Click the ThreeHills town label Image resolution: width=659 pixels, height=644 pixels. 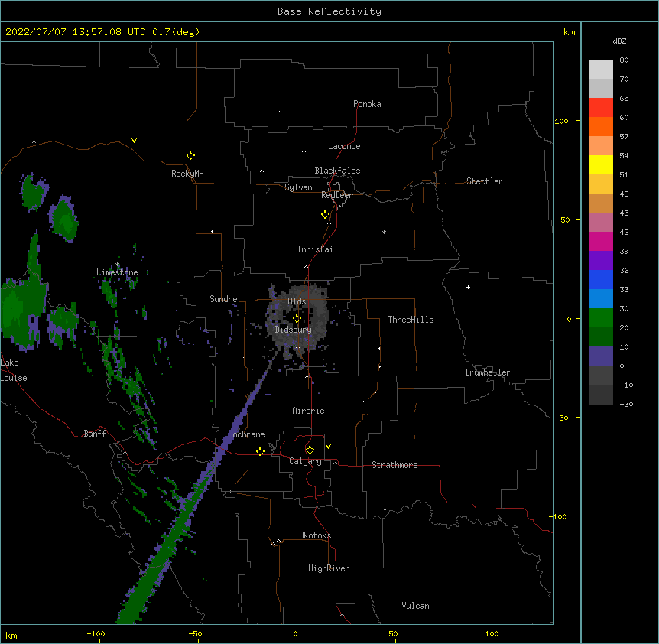(x=411, y=320)
